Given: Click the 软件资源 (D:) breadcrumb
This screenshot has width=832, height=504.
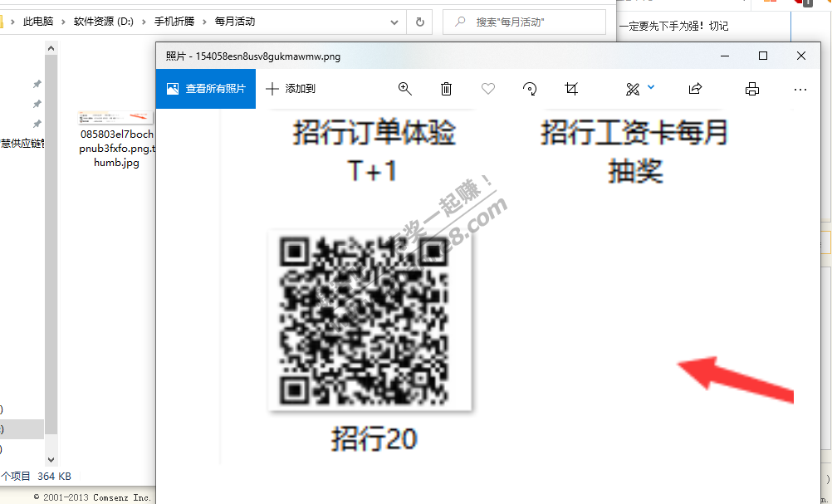Looking at the screenshot, I should pyautogui.click(x=104, y=22).
